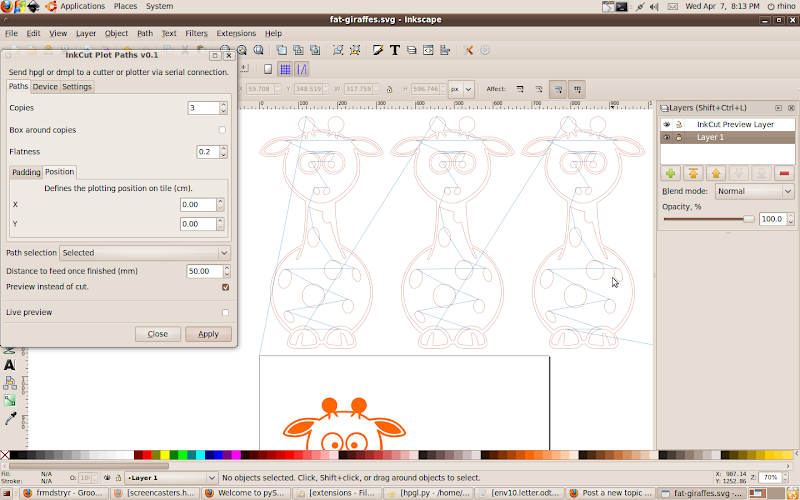
Task: Click the Apply button
Action: pos(208,334)
